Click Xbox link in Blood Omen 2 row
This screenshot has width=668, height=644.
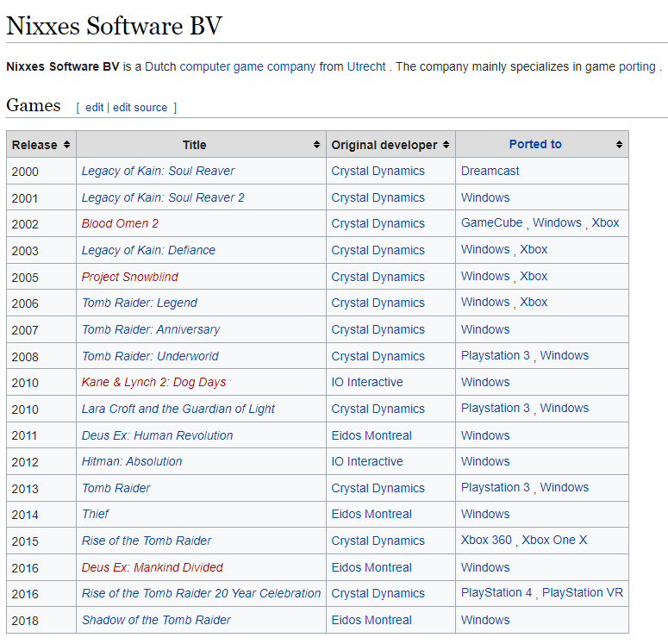tap(605, 223)
